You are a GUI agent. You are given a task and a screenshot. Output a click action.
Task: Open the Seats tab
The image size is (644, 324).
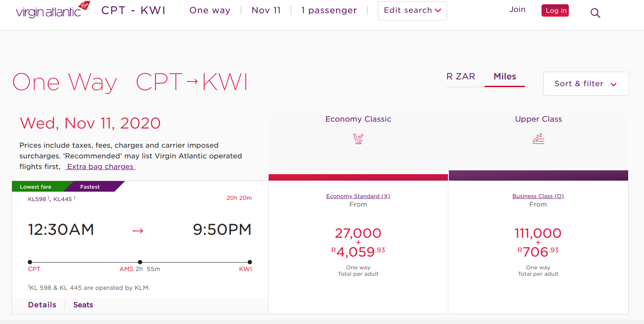pyautogui.click(x=83, y=305)
